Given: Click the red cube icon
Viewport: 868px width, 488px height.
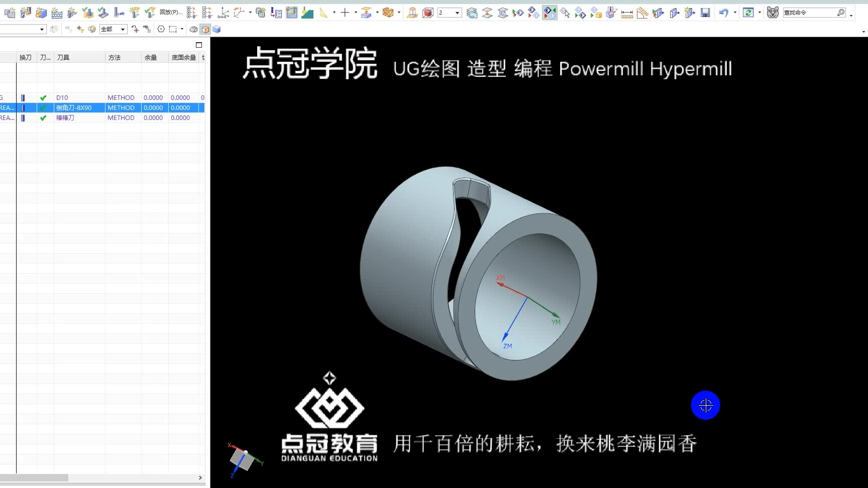Looking at the screenshot, I should coord(428,13).
